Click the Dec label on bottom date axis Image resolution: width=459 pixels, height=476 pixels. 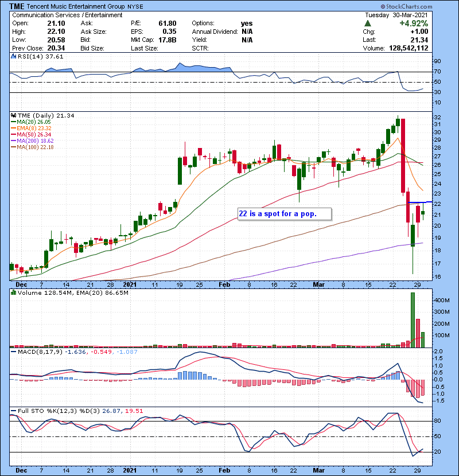pyautogui.click(x=21, y=470)
